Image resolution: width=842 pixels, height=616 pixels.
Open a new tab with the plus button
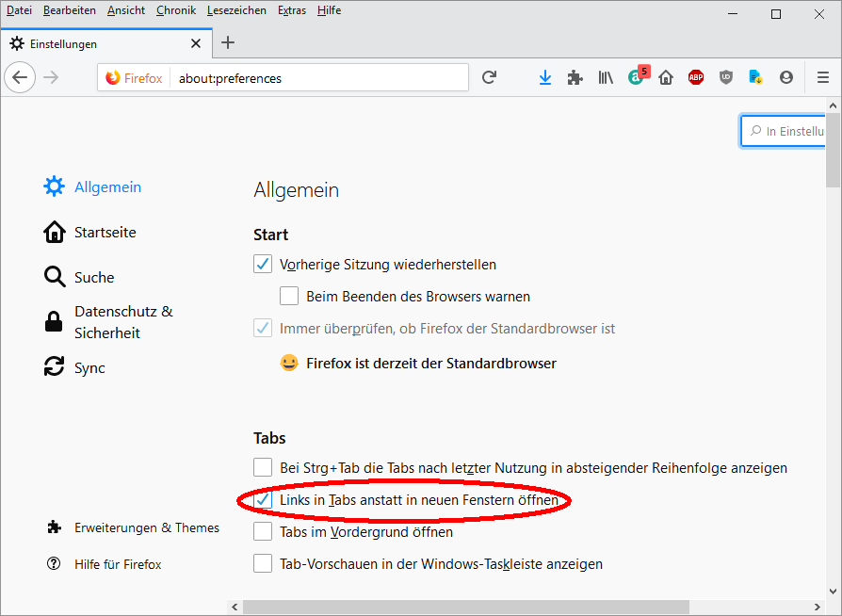click(228, 43)
